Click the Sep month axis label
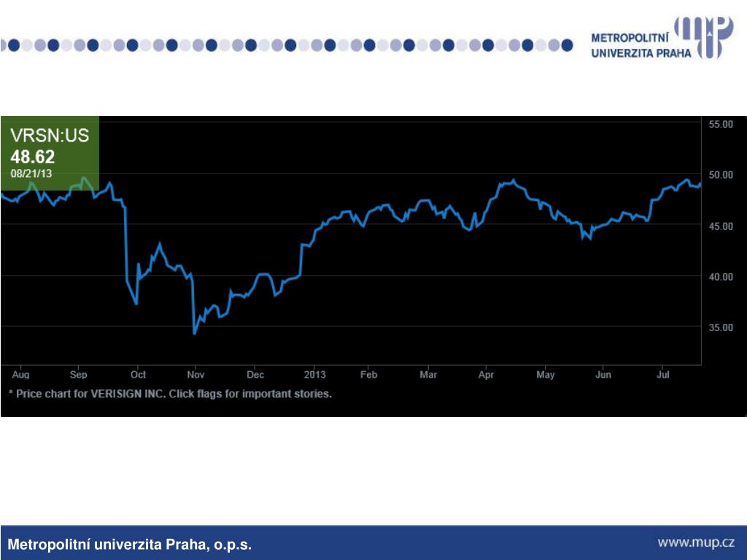The width and height of the screenshot is (747, 560). click(79, 375)
